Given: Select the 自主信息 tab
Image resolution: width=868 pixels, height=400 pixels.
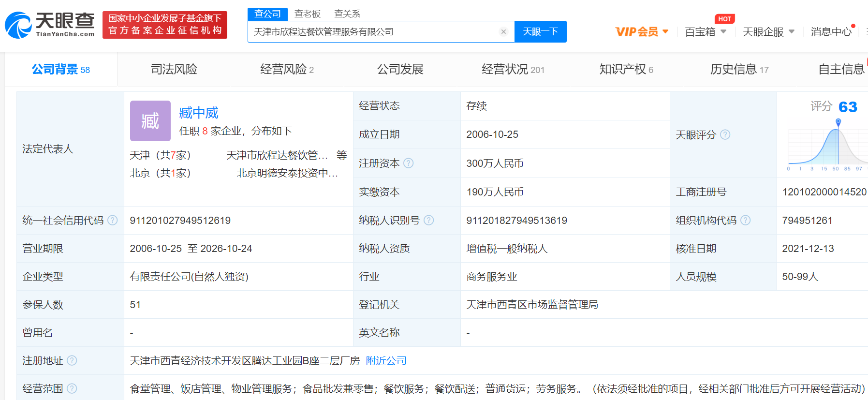Looking at the screenshot, I should 842,70.
